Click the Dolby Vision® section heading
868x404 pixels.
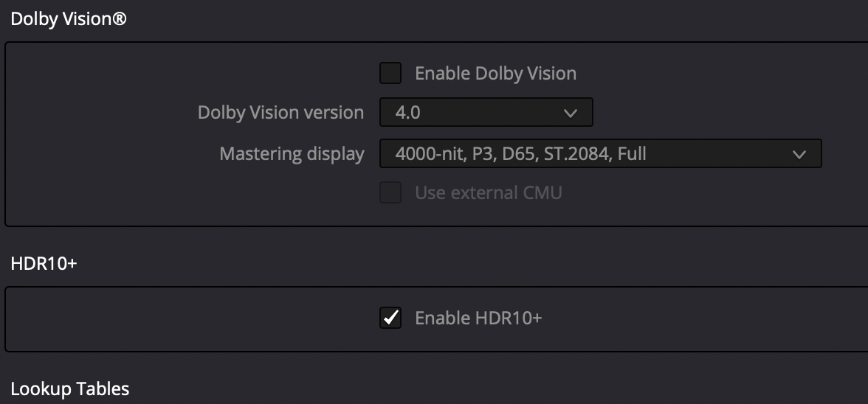[69, 19]
